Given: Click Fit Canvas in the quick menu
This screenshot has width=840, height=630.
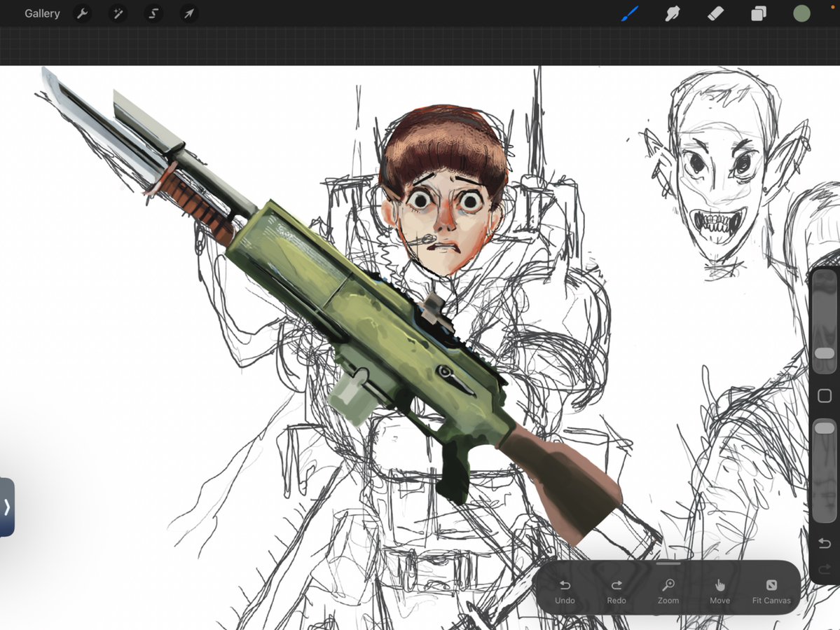Looking at the screenshot, I should pyautogui.click(x=771, y=591).
